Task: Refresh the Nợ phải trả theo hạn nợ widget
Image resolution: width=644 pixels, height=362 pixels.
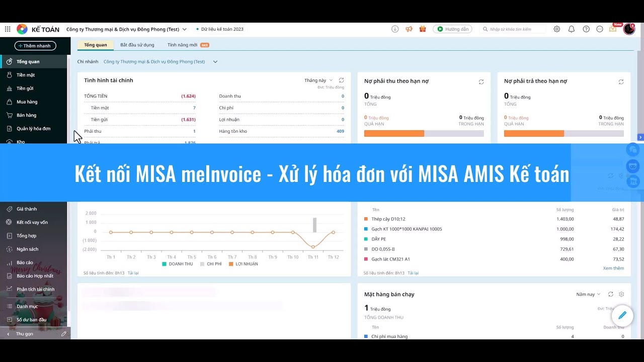Action: 621,81
